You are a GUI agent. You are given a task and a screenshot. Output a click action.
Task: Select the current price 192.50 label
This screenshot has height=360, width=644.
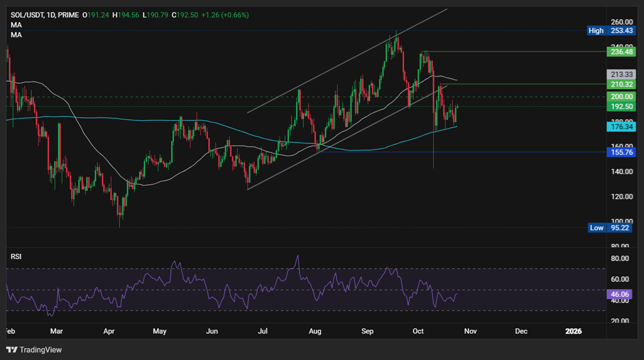point(621,107)
